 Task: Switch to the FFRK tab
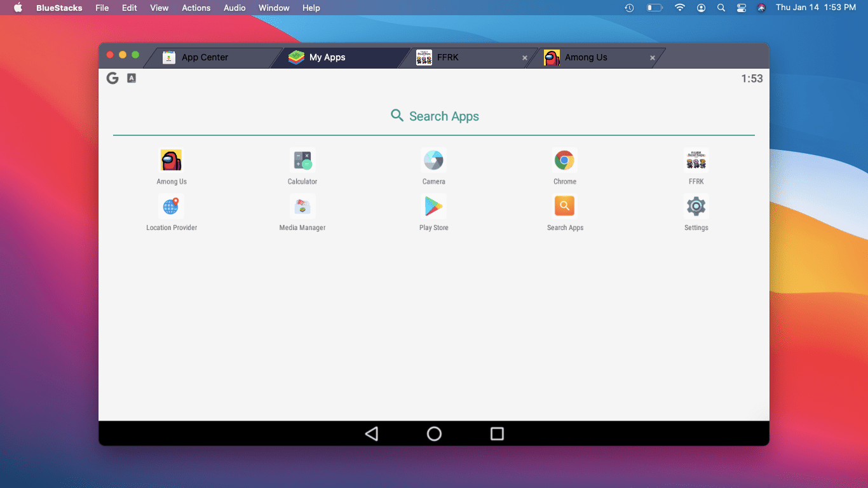468,57
